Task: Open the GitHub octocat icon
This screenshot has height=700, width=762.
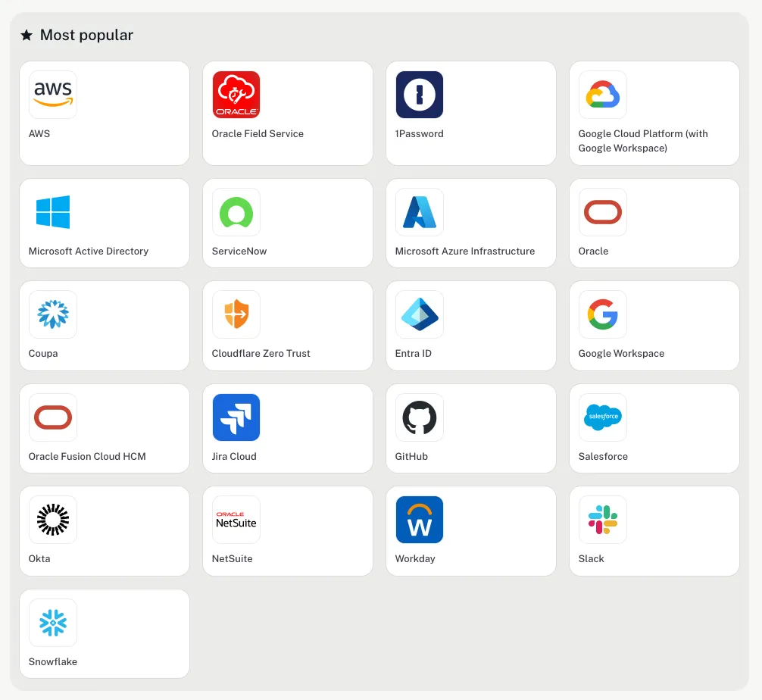Action: [x=420, y=417]
